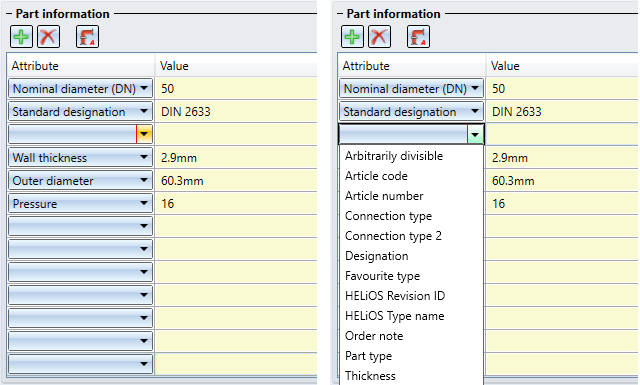The width and height of the screenshot is (640, 385).
Task: Click the green plus add icon in right panel
Action: [352, 37]
